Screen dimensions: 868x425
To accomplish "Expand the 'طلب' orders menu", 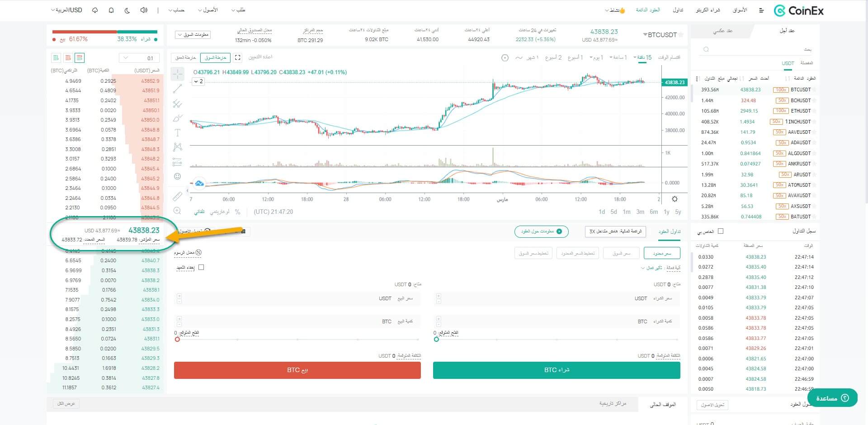I will (238, 10).
